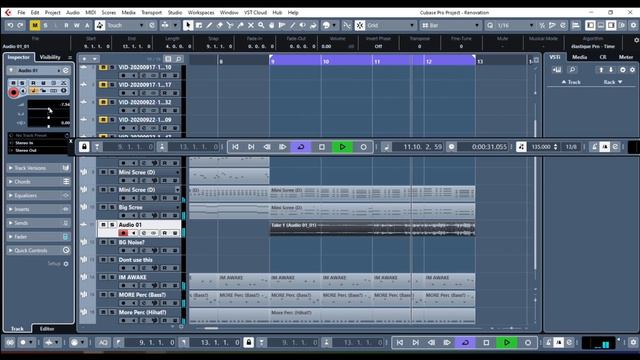Image resolution: width=640 pixels, height=360 pixels.
Task: Go to project start in floating transport
Action: tap(236, 147)
